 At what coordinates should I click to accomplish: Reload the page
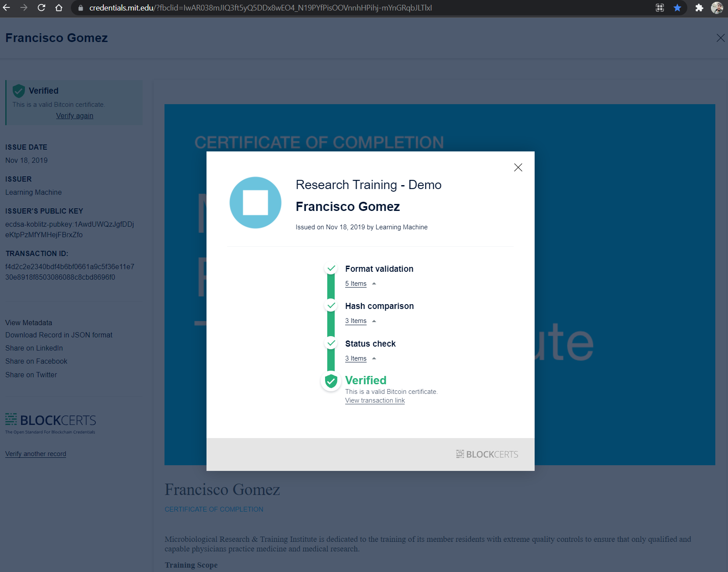pos(42,8)
